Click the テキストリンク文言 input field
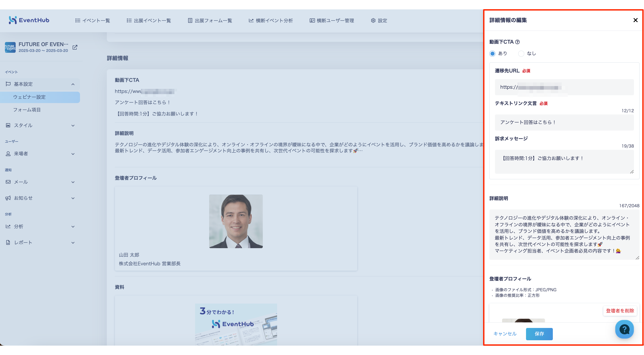 point(564,122)
